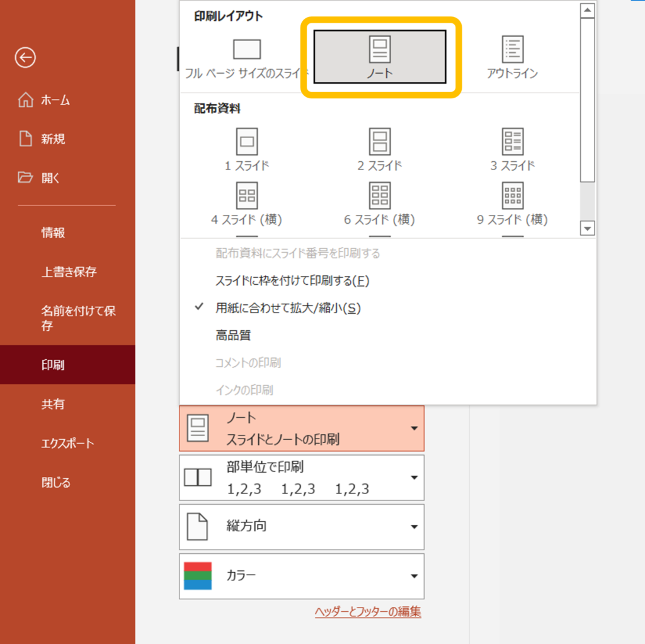
Task: Select the フルページサイズのスライド print layout
Action: tap(246, 55)
